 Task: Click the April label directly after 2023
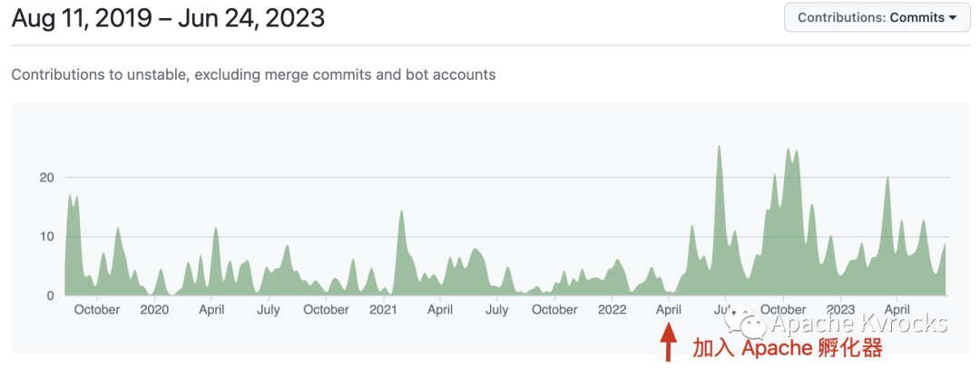(x=897, y=310)
